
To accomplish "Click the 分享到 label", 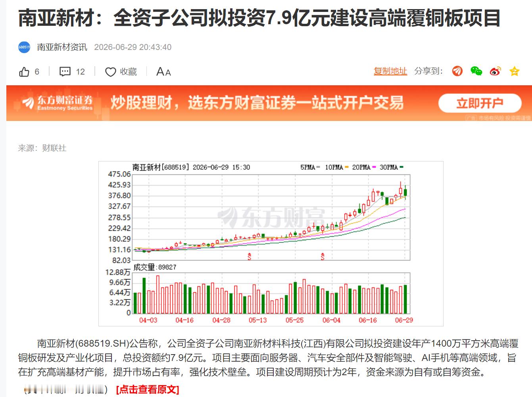I will (428, 71).
